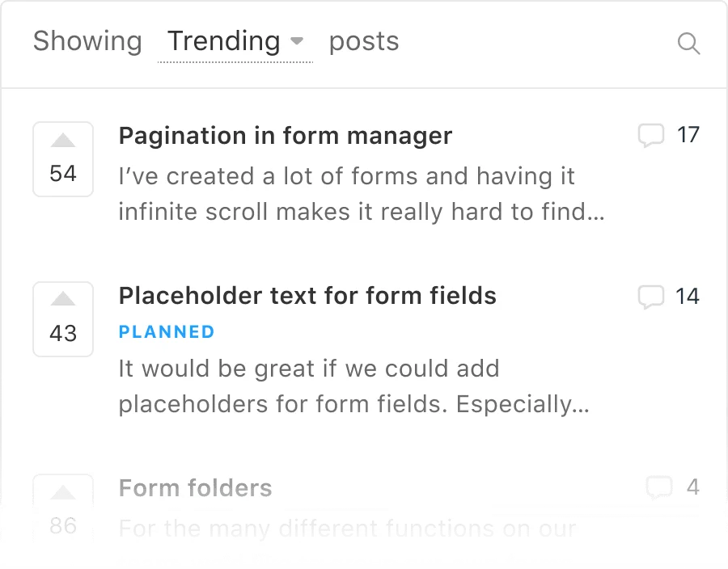Image resolution: width=728 pixels, height=569 pixels.
Task: Click the description text about infinite scroll
Action: tap(361, 195)
